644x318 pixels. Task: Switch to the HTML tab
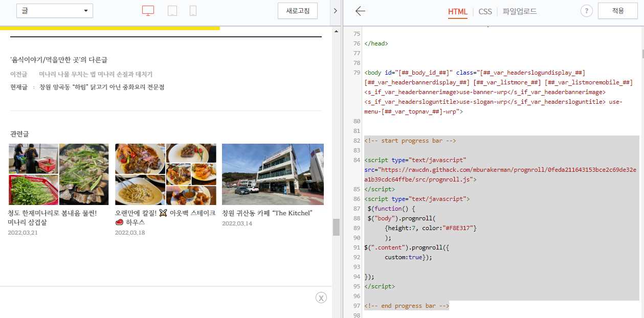pos(458,11)
